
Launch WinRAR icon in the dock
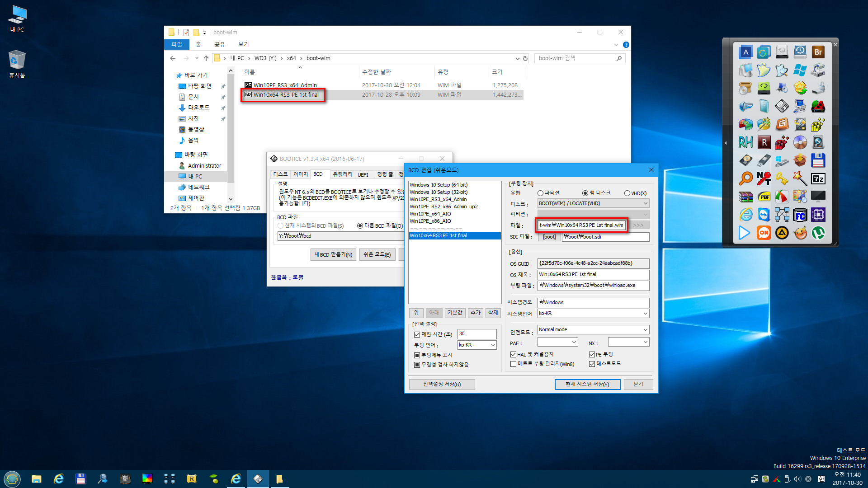click(745, 197)
